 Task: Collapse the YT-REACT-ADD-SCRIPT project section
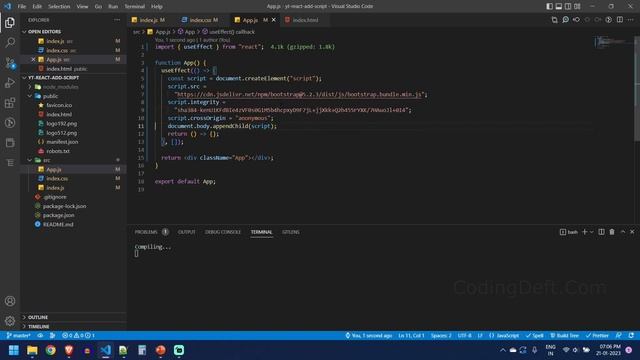[x=53, y=78]
